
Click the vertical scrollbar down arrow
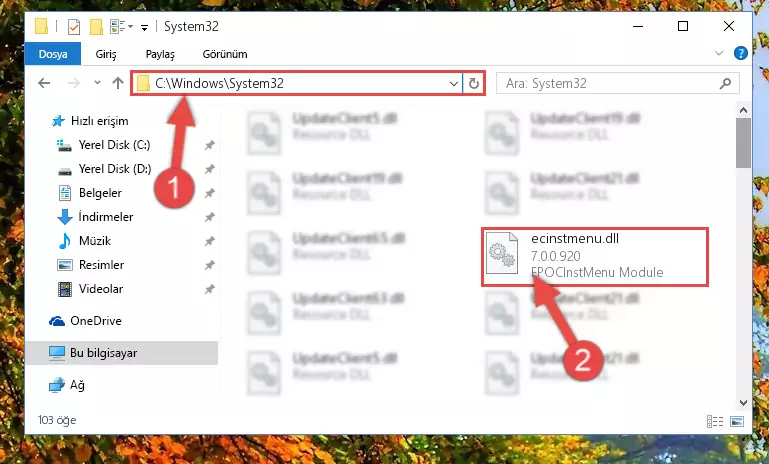pyautogui.click(x=743, y=403)
